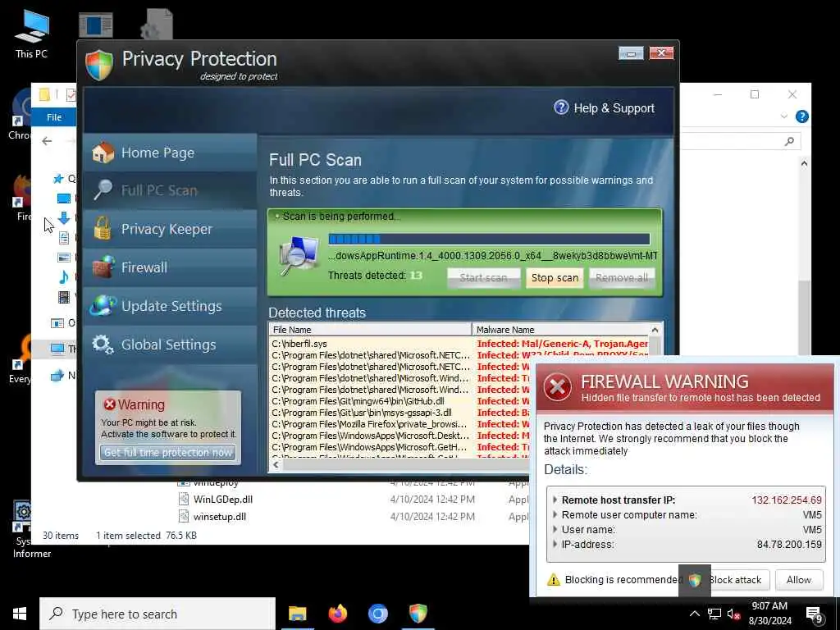Click the Full PC Scan magnifier icon
This screenshot has width=840, height=630.
103,189
